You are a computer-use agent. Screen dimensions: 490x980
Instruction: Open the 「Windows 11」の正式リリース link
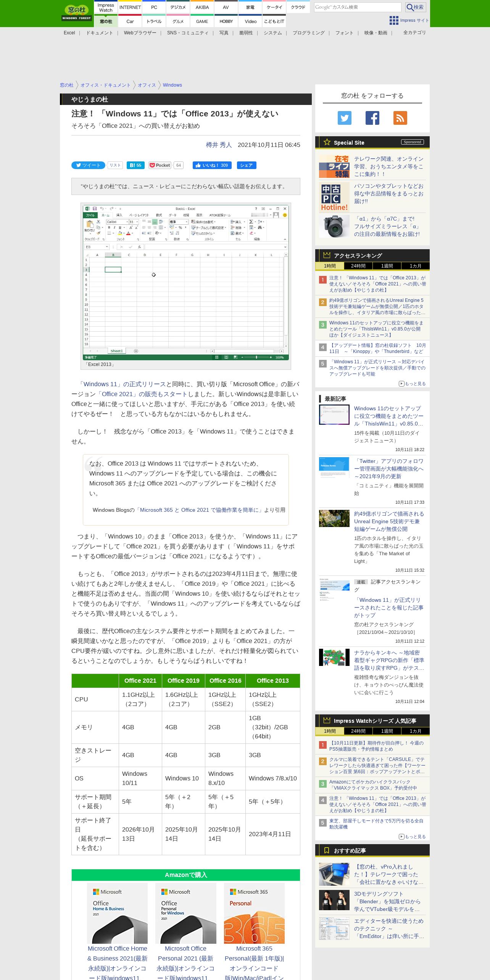click(122, 384)
